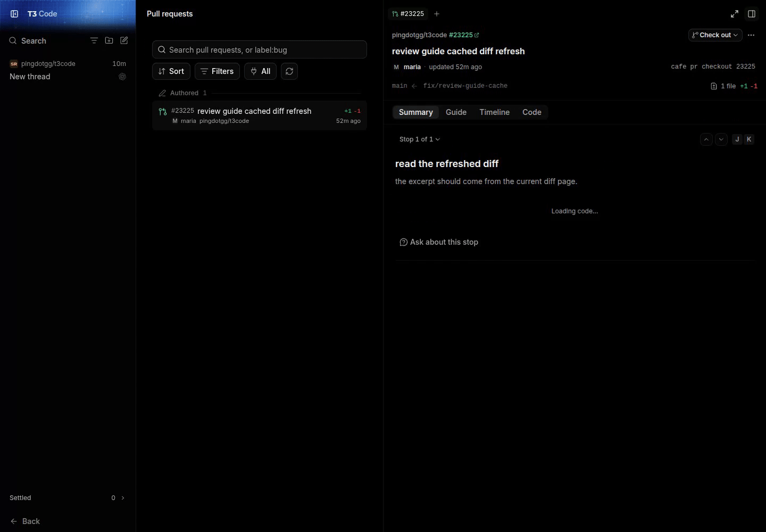
Task: Toggle the right side panel icon
Action: (752, 14)
